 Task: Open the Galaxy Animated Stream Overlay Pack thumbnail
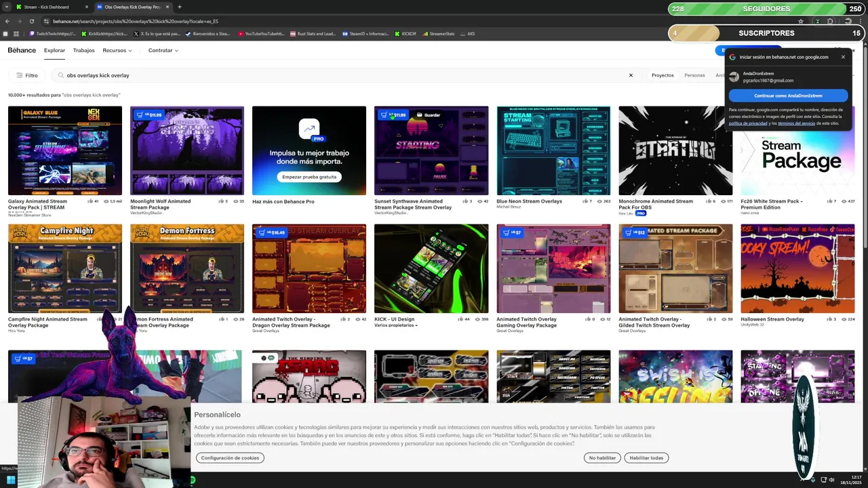(x=65, y=150)
